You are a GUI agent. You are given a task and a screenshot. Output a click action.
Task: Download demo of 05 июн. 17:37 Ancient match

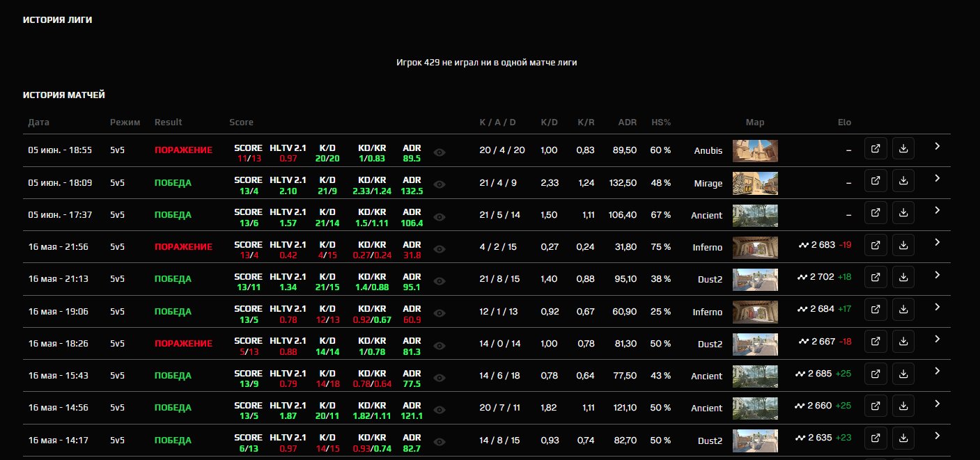[903, 213]
